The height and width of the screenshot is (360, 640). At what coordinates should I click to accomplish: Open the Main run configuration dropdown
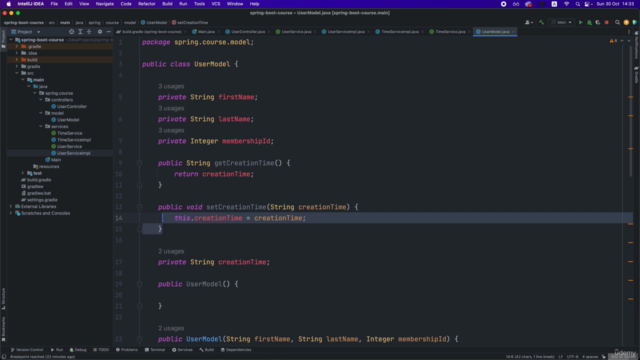tap(562, 22)
